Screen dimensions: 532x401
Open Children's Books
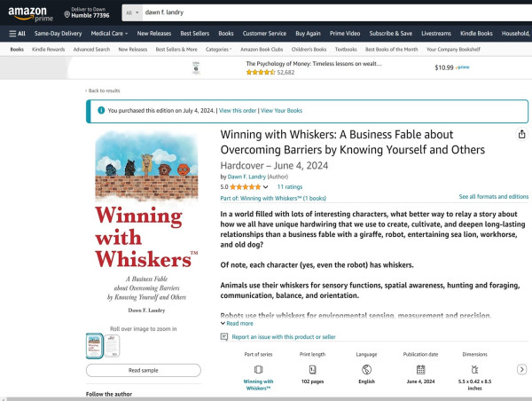(309, 49)
